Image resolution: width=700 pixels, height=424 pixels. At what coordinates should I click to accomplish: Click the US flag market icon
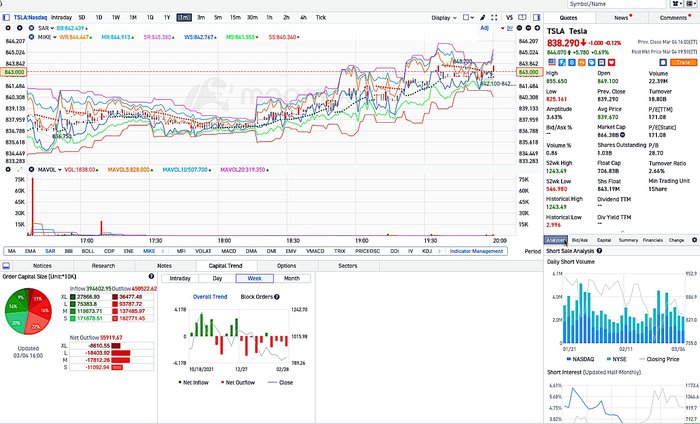552,62
